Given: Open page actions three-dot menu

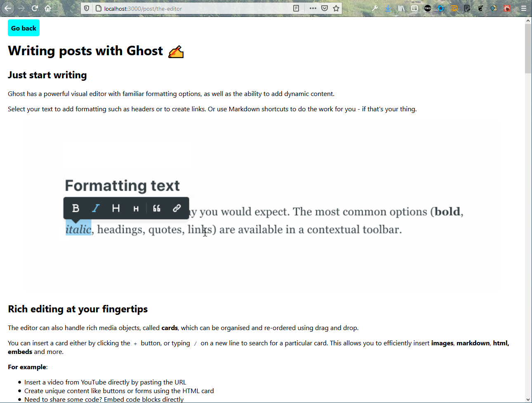Looking at the screenshot, I should (x=313, y=8).
